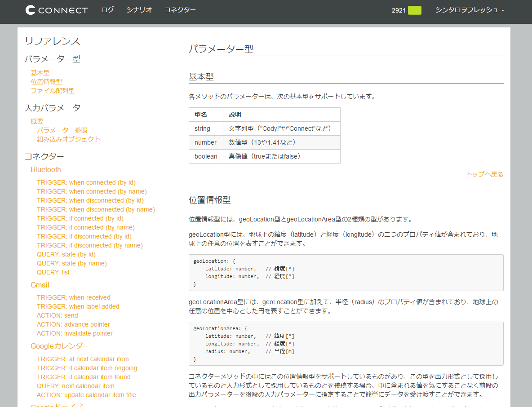Click the CONNECT logo icon
The width and height of the screenshot is (532, 407).
coord(31,10)
